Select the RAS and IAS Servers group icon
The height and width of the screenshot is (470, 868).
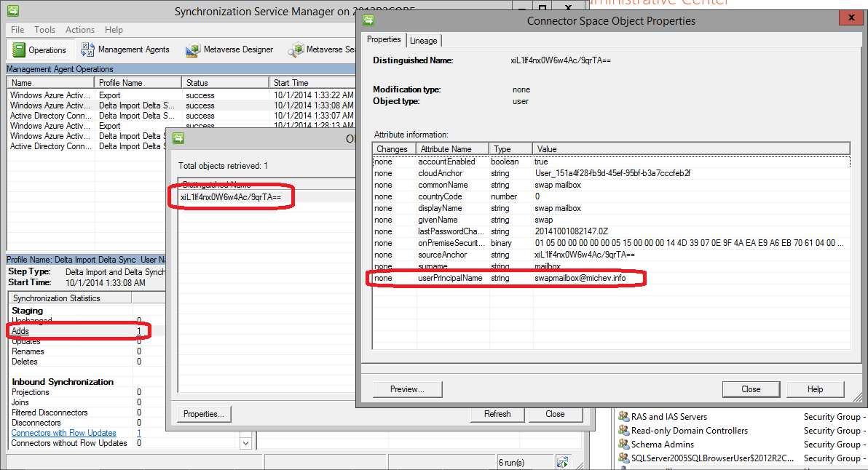tap(625, 416)
